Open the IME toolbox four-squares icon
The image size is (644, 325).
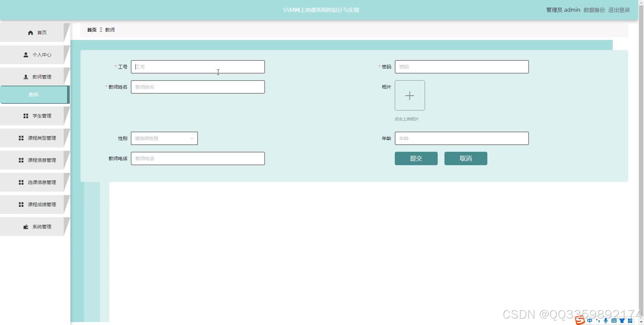click(630, 321)
